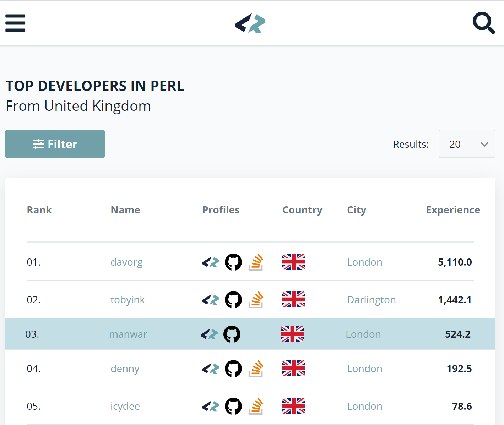The width and height of the screenshot is (504, 425).
Task: Click rank number 05.
Action: 34,406
